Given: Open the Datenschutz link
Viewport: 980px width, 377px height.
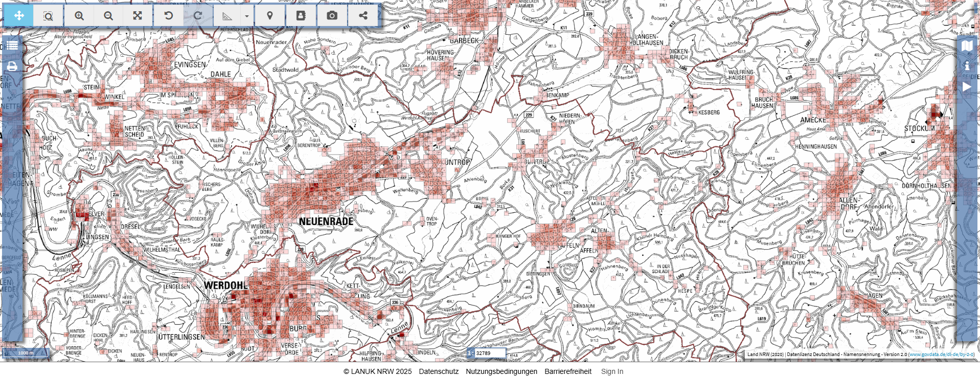Looking at the screenshot, I should [439, 371].
